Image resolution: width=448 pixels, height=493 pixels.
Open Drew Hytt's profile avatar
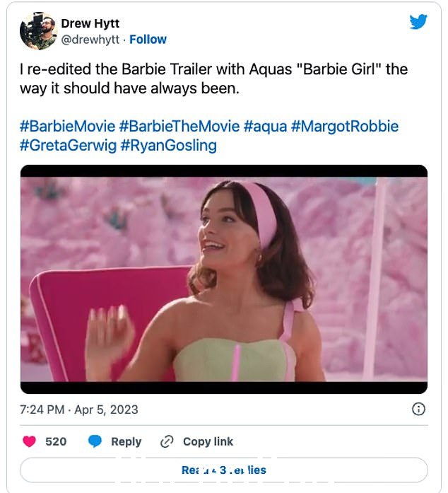tap(39, 31)
